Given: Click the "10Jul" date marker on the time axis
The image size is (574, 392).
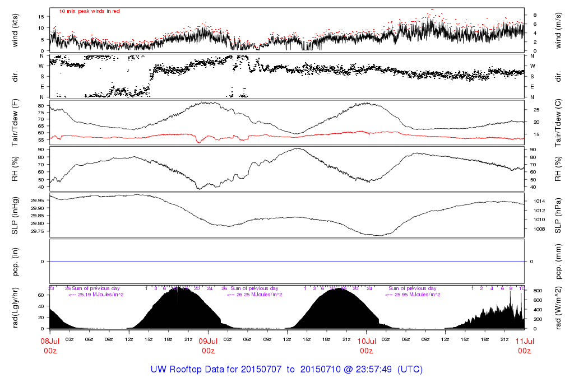Looking at the screenshot, I should (367, 341).
